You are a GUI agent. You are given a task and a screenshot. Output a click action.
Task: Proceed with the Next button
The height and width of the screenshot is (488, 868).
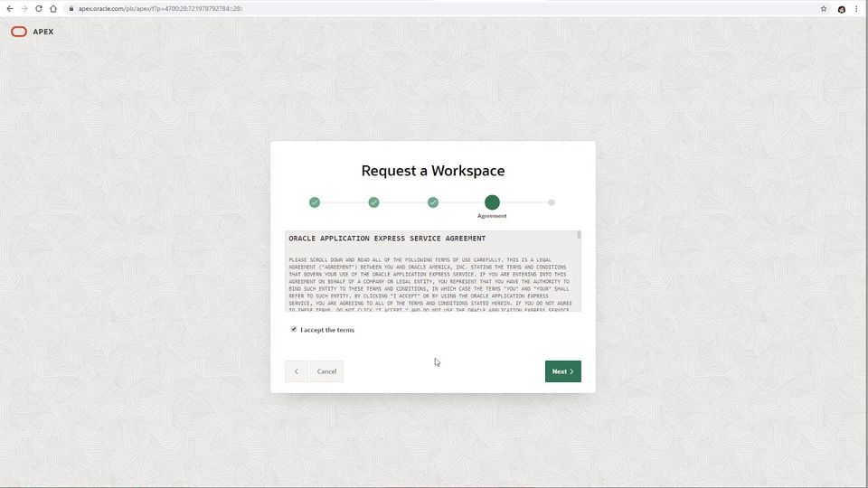[x=563, y=371]
